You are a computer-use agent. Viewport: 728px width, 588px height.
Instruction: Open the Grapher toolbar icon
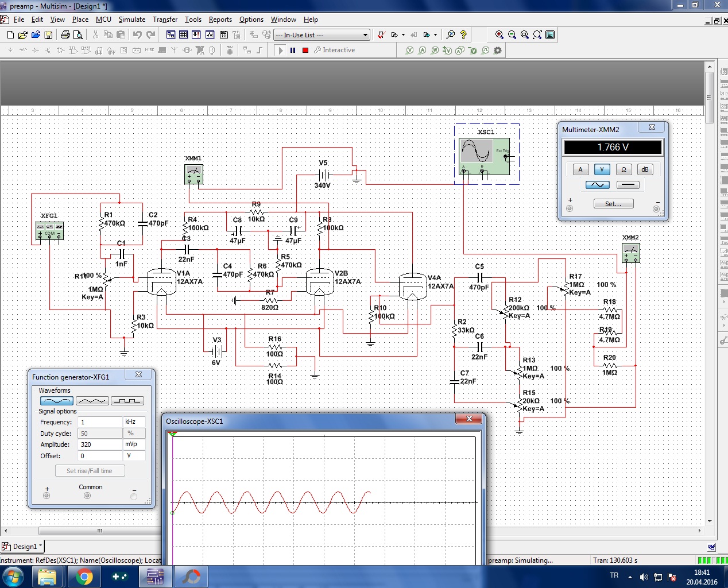[210, 35]
